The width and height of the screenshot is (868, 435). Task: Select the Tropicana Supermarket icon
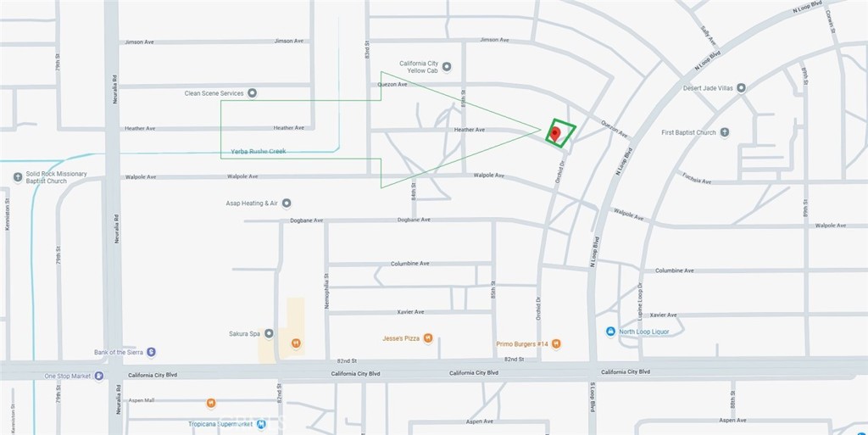pyautogui.click(x=261, y=425)
